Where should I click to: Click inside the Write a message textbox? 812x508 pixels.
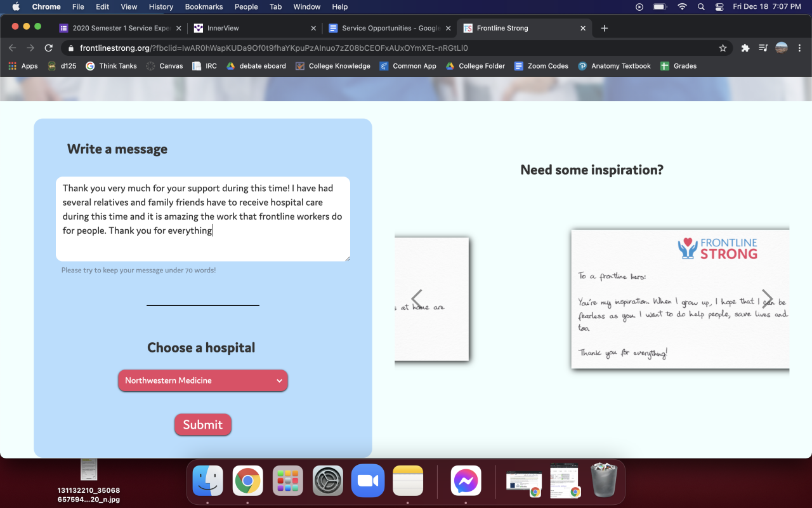coord(203,219)
